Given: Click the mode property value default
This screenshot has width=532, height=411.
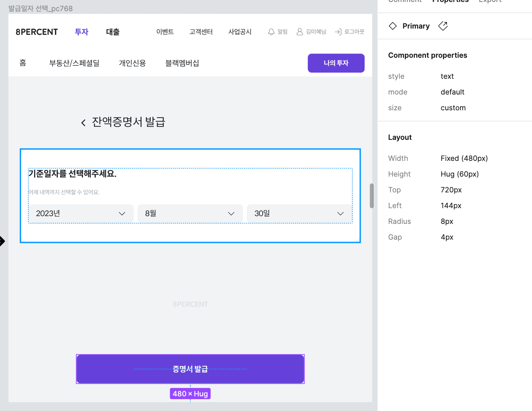Looking at the screenshot, I should pyautogui.click(x=453, y=92).
